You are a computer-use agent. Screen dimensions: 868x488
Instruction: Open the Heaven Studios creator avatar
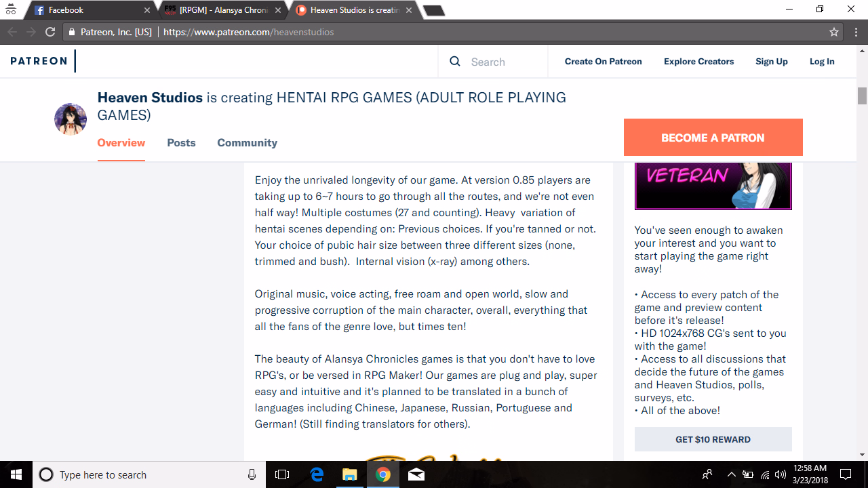pos(71,119)
